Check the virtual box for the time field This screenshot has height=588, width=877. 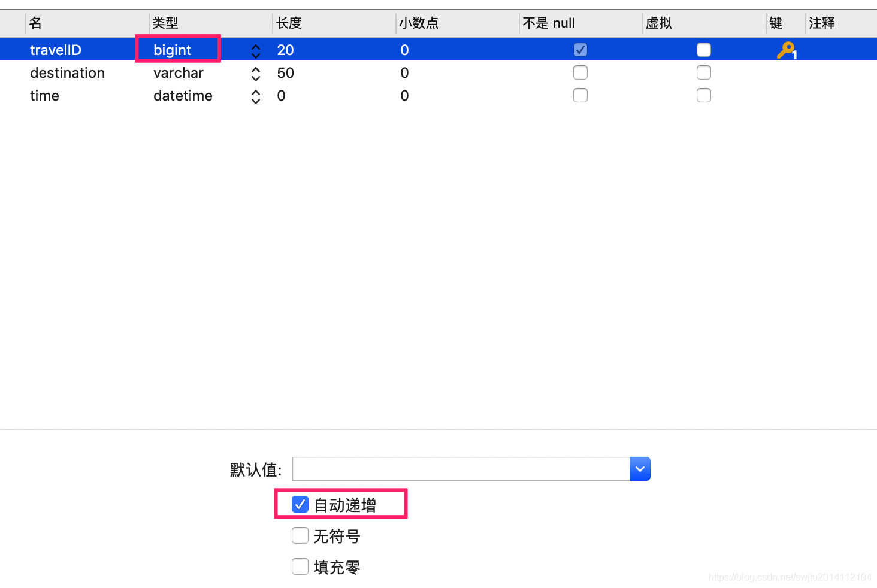[704, 95]
